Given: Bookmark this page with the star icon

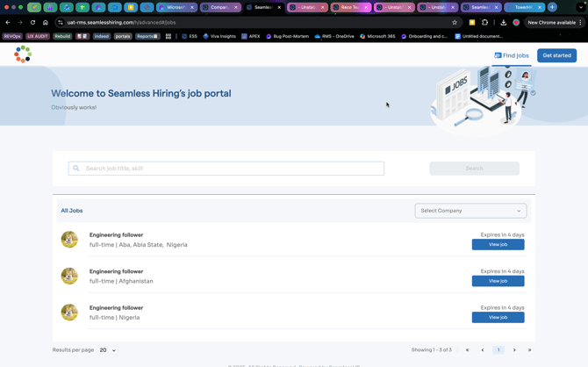Looking at the screenshot, I should pos(455,22).
